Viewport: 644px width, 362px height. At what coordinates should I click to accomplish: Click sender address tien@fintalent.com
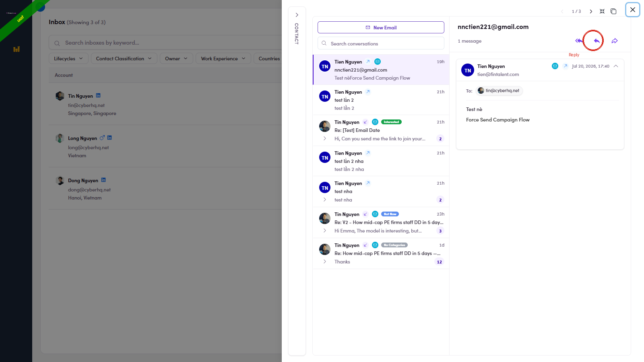click(498, 74)
